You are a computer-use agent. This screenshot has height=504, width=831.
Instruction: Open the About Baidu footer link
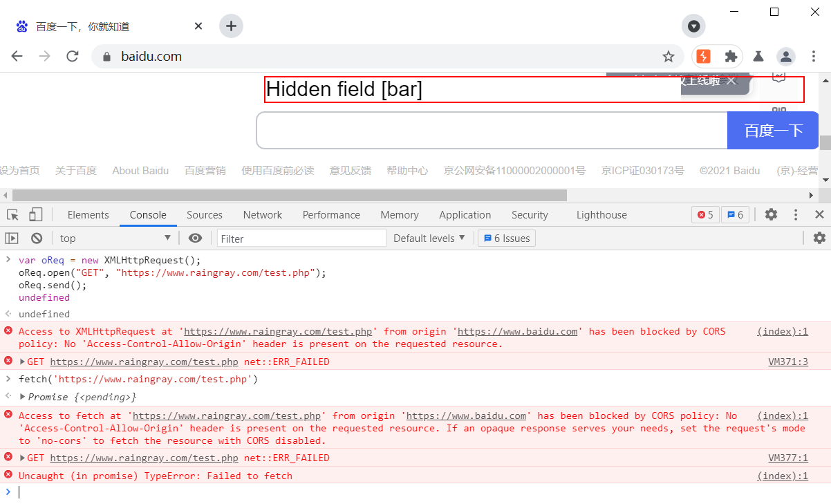(x=140, y=170)
